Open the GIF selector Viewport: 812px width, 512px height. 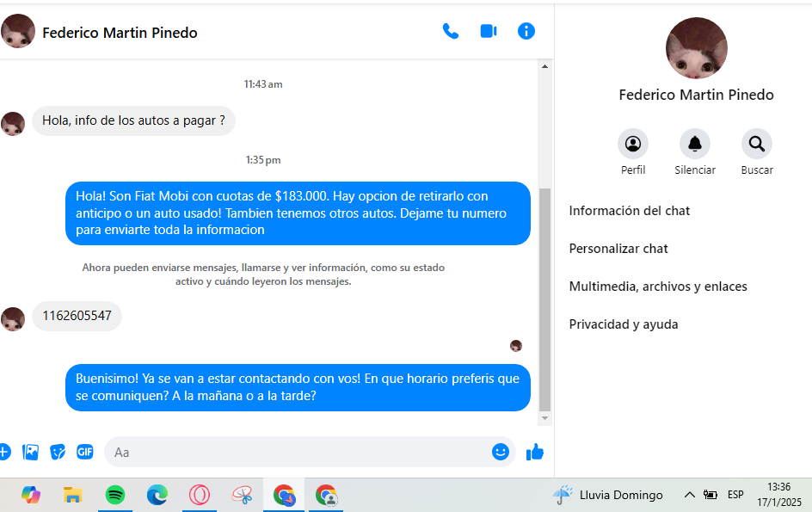click(x=84, y=452)
